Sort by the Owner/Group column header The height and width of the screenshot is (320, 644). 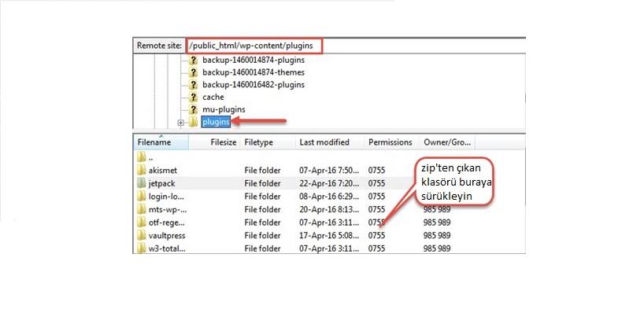coord(447,142)
